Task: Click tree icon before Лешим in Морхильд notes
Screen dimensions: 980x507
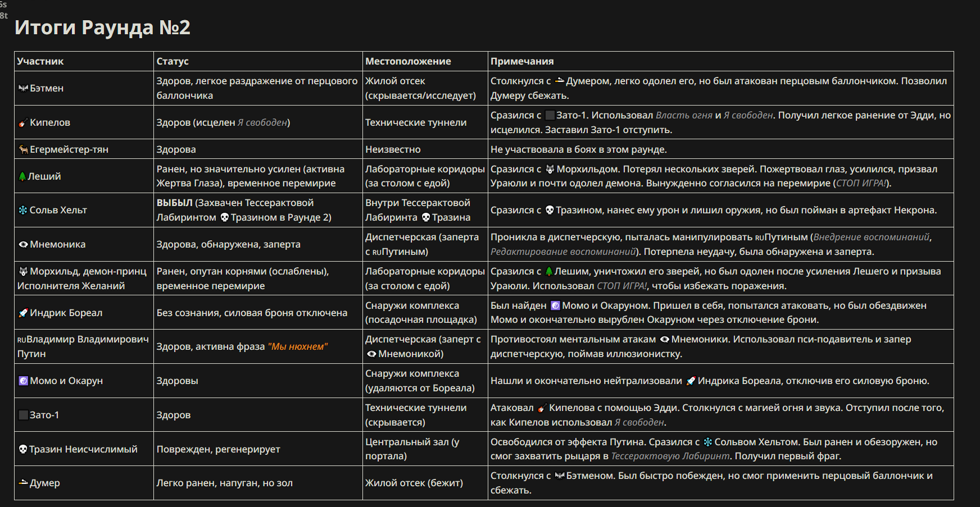Action: (x=550, y=272)
